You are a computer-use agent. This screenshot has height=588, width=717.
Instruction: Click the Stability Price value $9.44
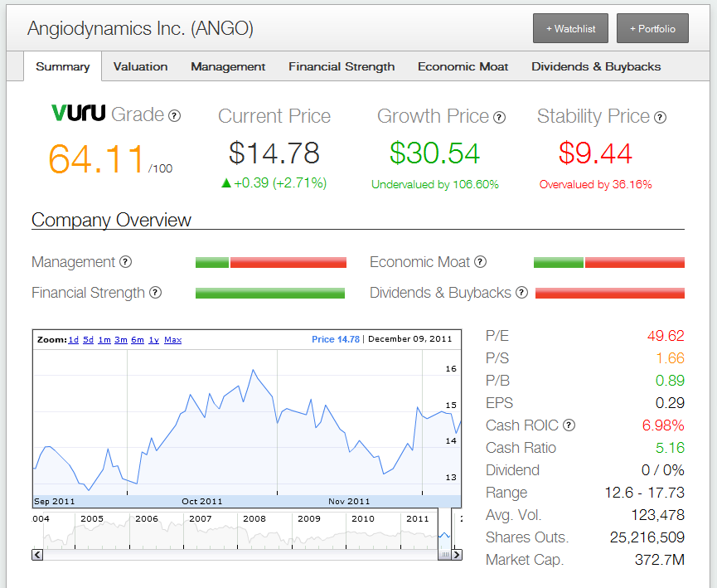pyautogui.click(x=595, y=153)
